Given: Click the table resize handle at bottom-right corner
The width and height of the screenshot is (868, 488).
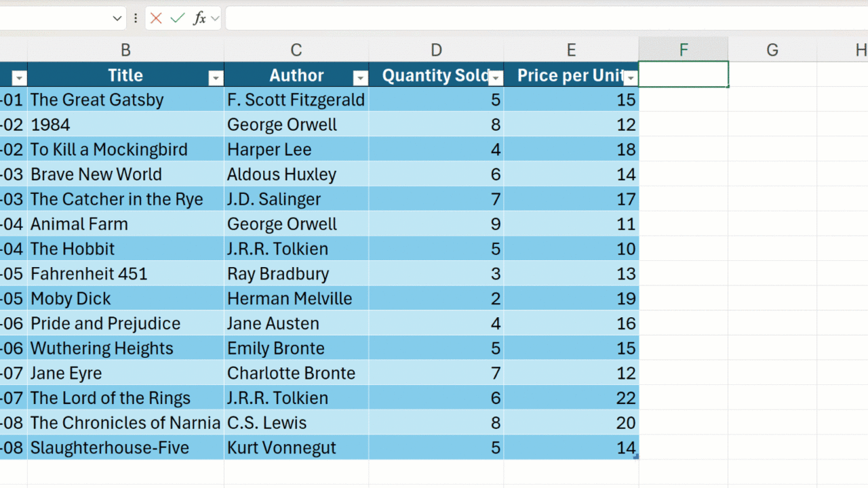Looking at the screenshot, I should tap(636, 457).
